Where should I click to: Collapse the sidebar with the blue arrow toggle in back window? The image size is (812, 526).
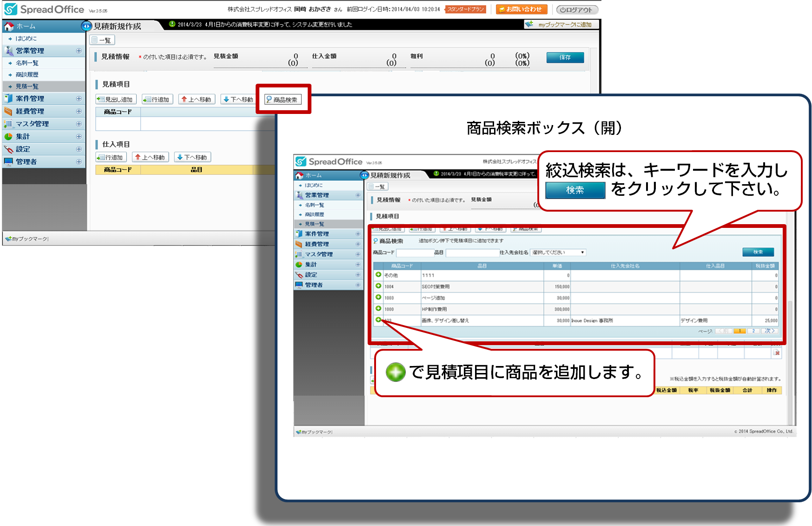pyautogui.click(x=86, y=26)
